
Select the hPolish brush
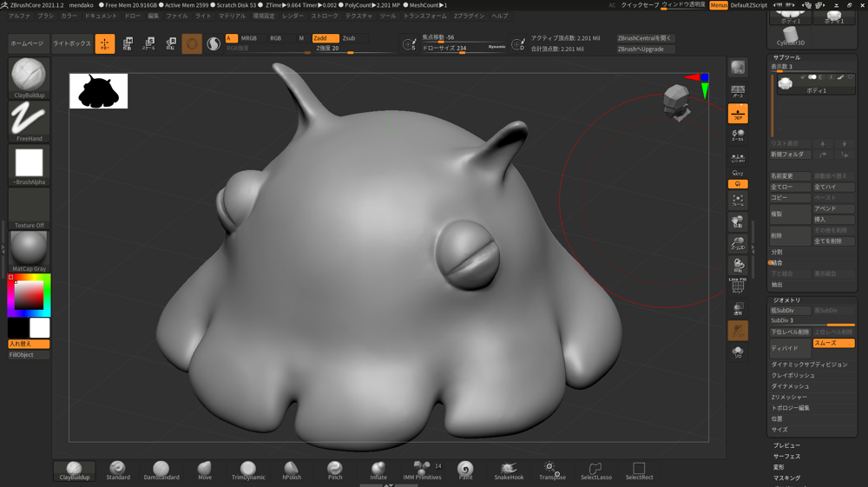pyautogui.click(x=292, y=471)
